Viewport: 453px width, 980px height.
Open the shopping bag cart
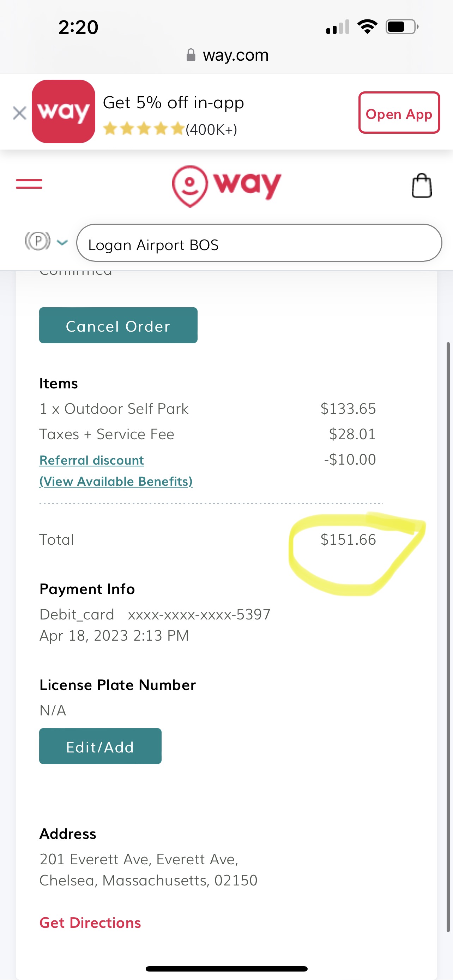(422, 186)
